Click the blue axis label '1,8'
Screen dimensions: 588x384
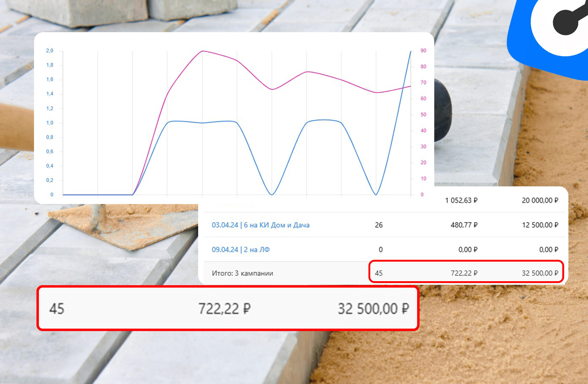50,65
